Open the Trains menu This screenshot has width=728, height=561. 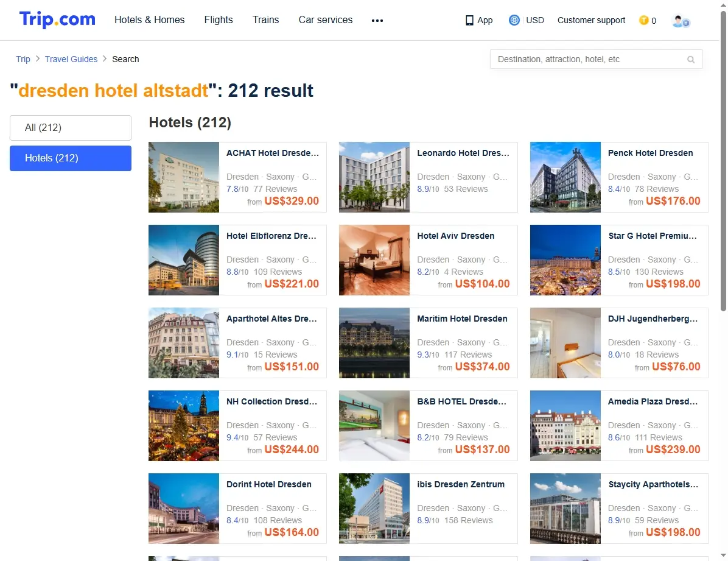pyautogui.click(x=265, y=20)
